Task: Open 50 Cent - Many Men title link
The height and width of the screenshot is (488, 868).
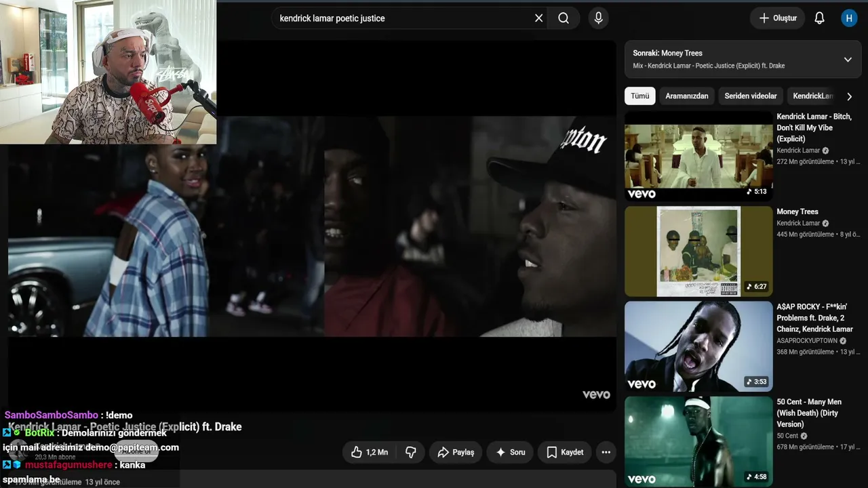Action: point(809,413)
